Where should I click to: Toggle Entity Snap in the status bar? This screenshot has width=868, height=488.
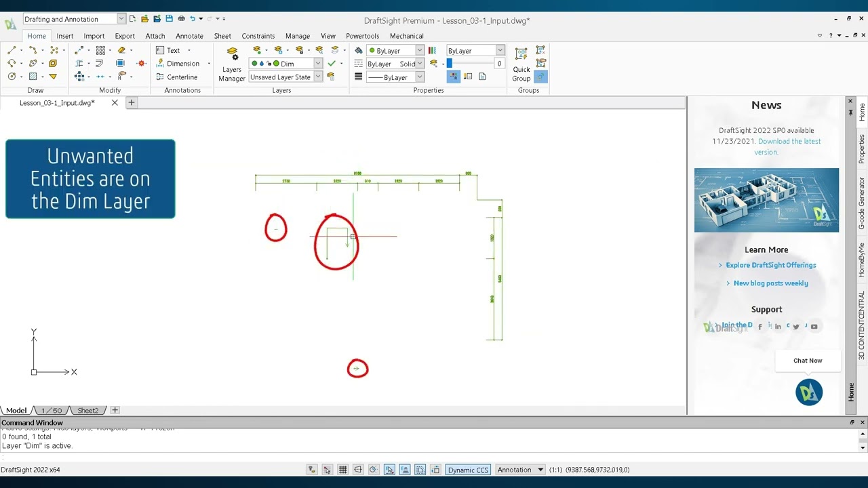pos(389,470)
